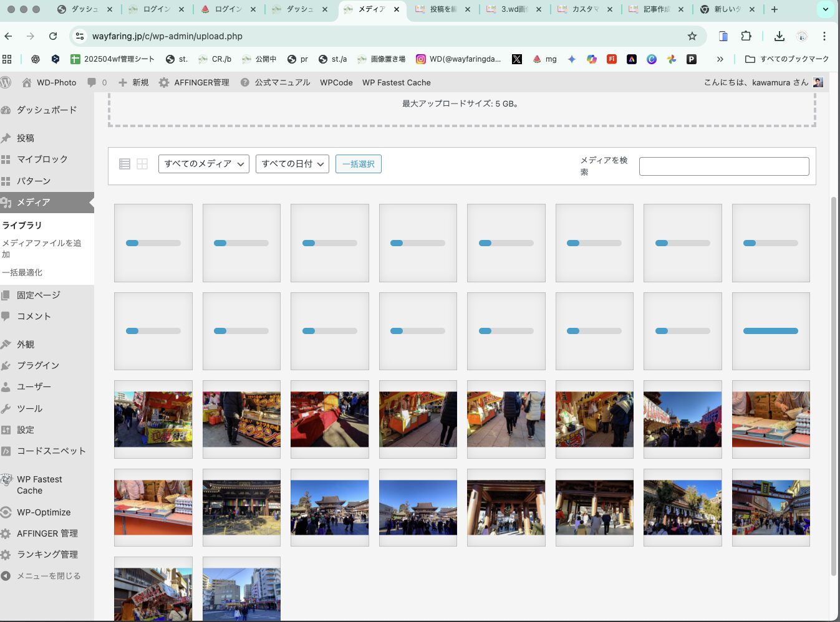Image resolution: width=840 pixels, height=622 pixels.
Task: Switch to list view icon
Action: pos(125,164)
